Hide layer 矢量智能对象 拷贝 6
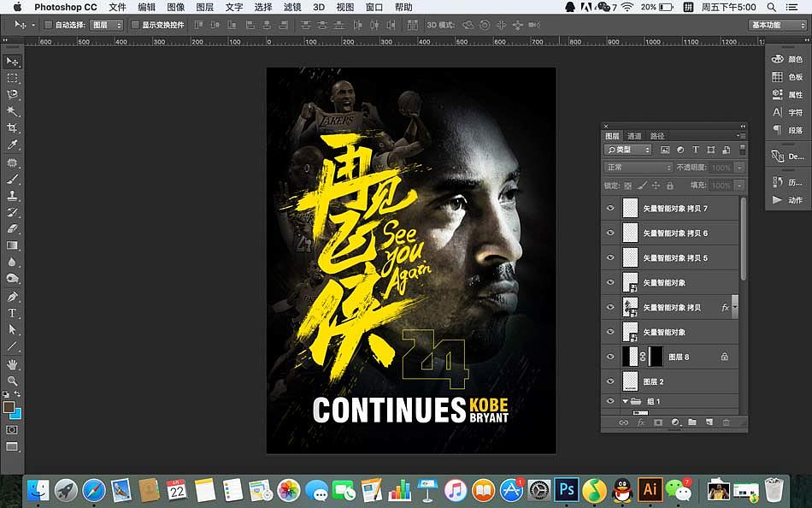Image resolution: width=812 pixels, height=508 pixels. [x=610, y=233]
